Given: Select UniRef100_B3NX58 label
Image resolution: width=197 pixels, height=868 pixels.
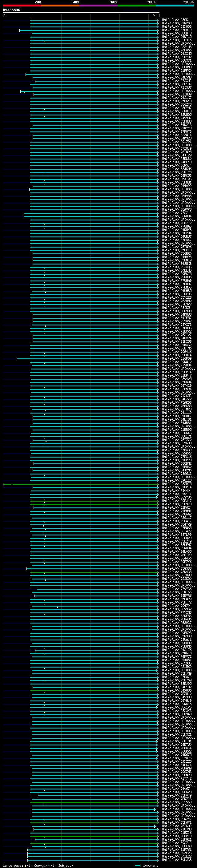Looking at the screenshot, I should coord(177,341).
